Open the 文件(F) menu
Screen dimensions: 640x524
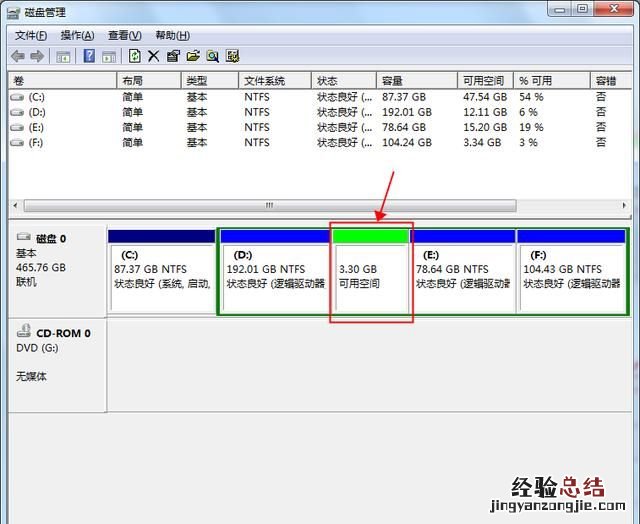tap(32, 35)
